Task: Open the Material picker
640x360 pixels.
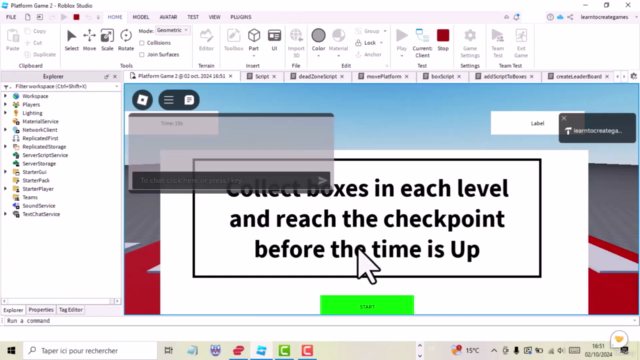Action: point(338,36)
